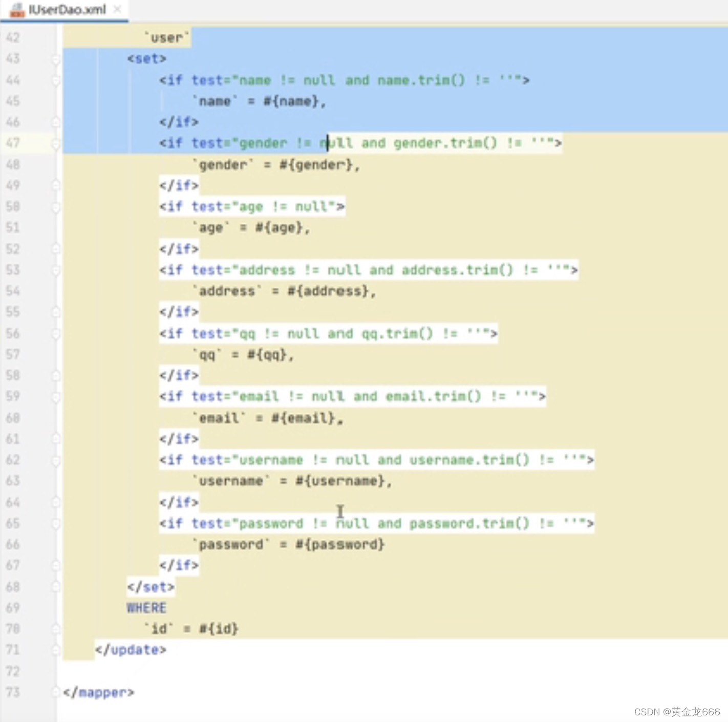Click the qq != null condition line
The width and height of the screenshot is (728, 722).
coord(328,334)
